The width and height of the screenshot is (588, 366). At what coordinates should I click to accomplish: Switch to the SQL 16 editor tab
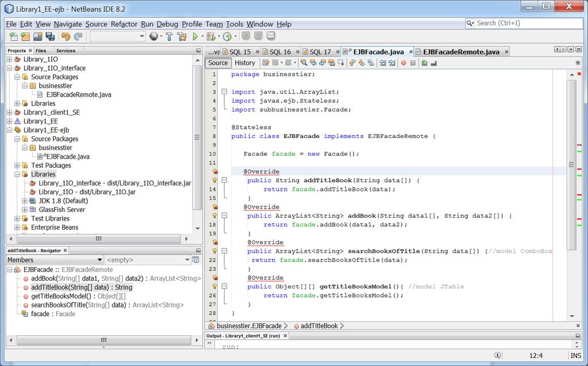click(280, 52)
